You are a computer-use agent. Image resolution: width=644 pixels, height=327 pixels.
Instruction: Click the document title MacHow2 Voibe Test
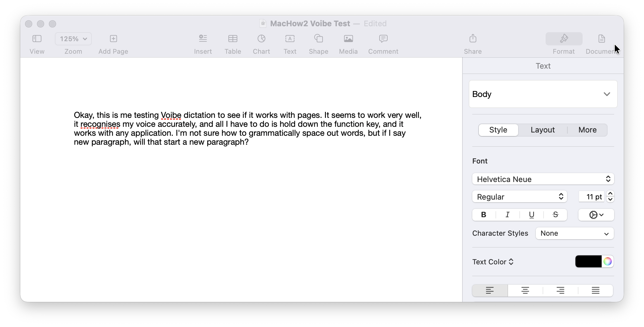pyautogui.click(x=310, y=24)
